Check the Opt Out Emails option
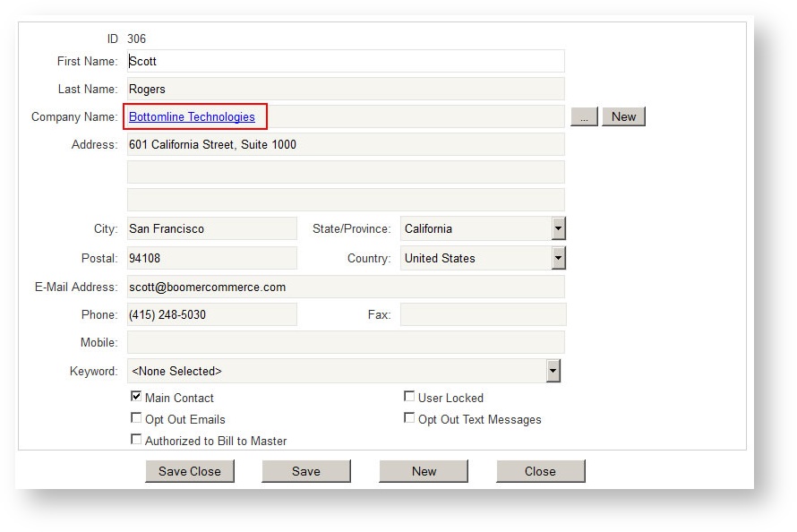This screenshot has width=797, height=532. click(136, 417)
